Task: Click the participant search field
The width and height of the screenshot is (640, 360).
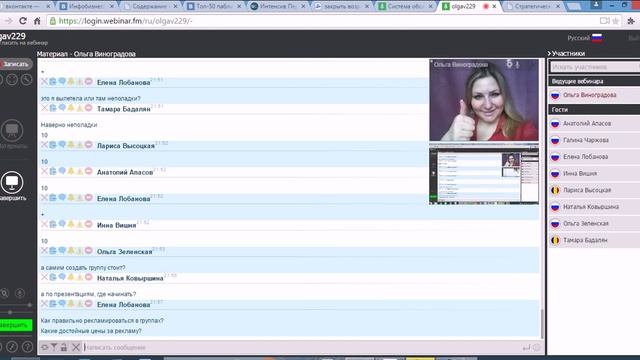Action: pos(595,67)
